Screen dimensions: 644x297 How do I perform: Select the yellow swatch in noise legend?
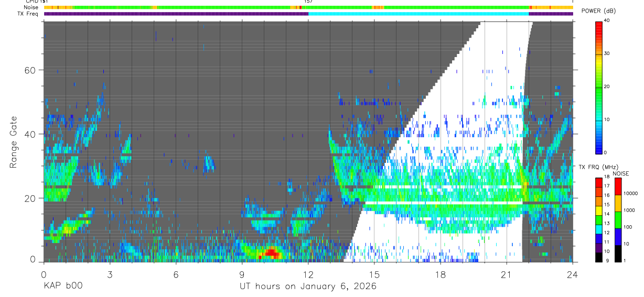pos(618,203)
